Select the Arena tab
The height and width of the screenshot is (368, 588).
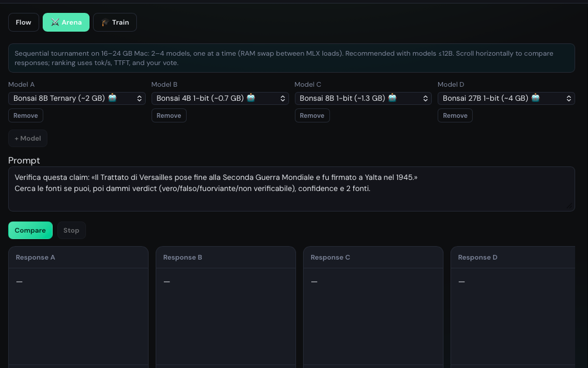(x=66, y=22)
